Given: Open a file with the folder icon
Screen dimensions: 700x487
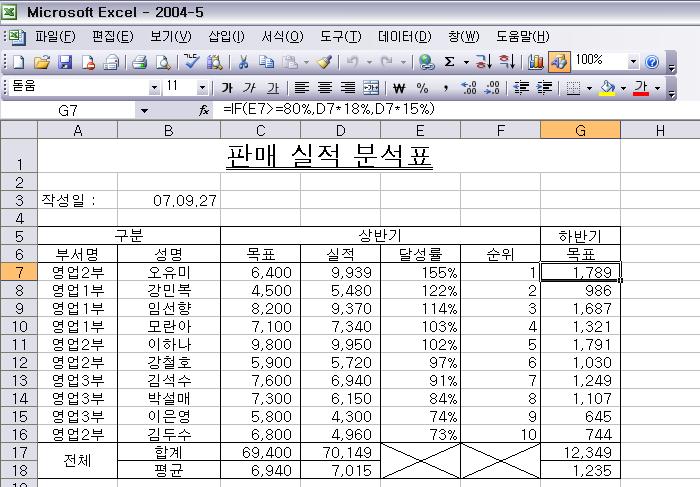Looking at the screenshot, I should [x=42, y=62].
